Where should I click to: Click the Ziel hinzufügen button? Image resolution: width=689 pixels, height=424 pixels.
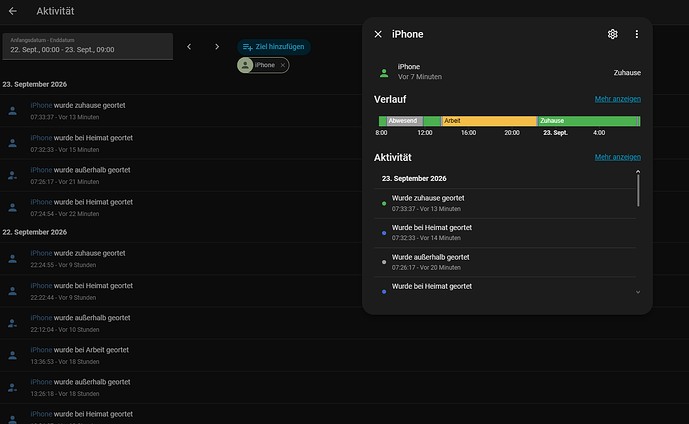click(274, 47)
